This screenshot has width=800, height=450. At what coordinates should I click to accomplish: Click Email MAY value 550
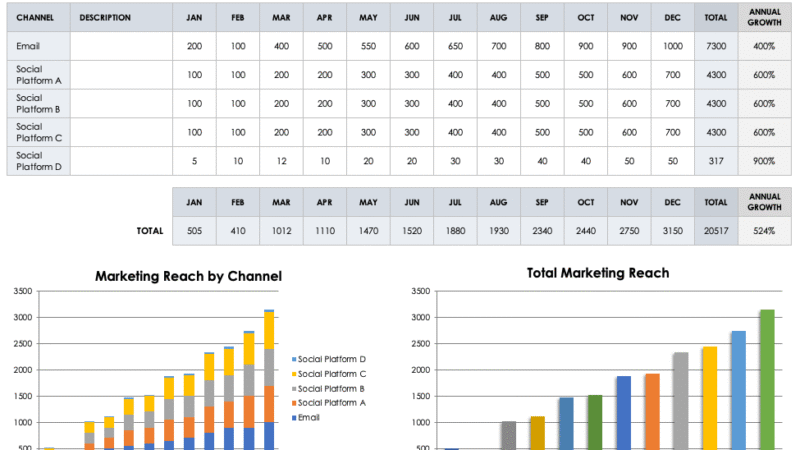[368, 46]
